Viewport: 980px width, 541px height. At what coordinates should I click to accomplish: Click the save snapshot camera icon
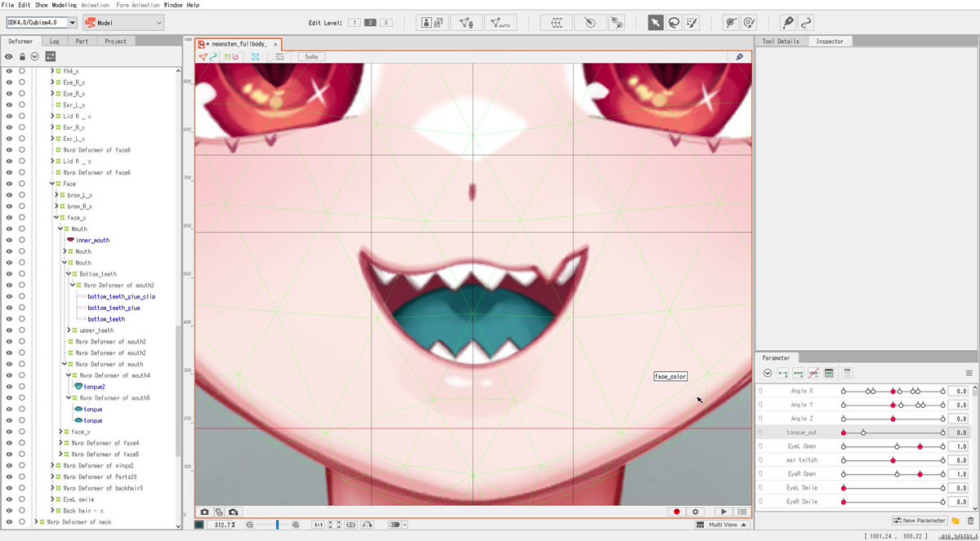click(x=234, y=512)
